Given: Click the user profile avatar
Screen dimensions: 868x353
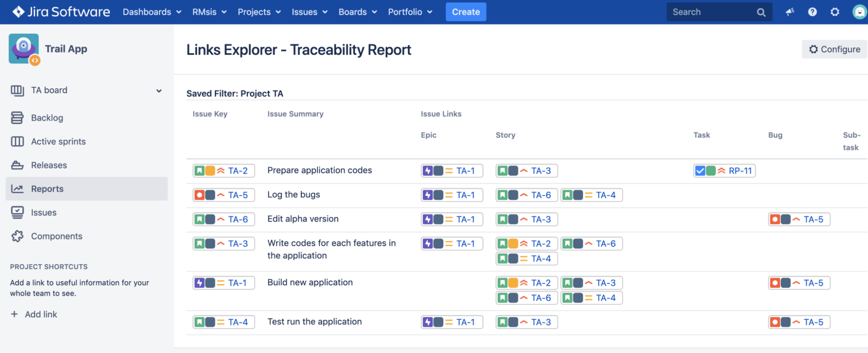Looking at the screenshot, I should (x=859, y=12).
